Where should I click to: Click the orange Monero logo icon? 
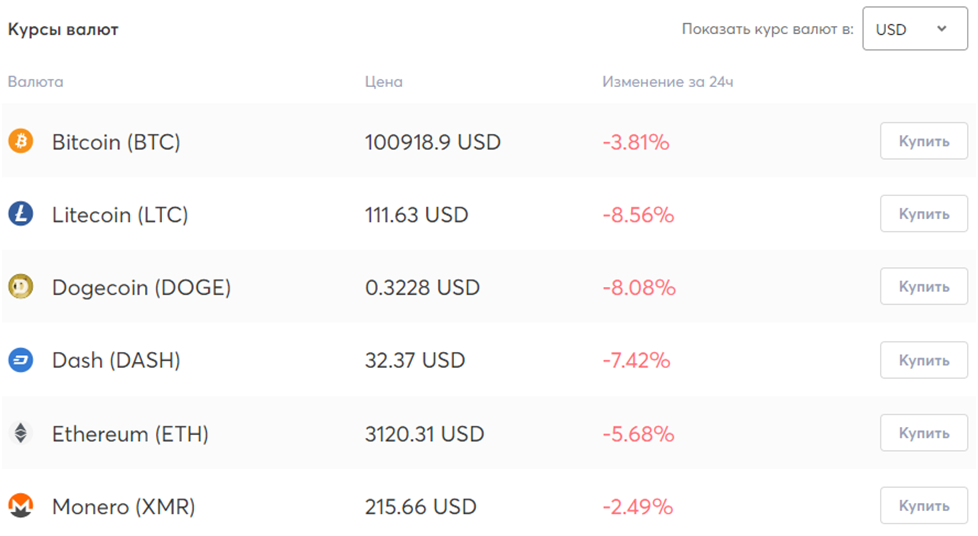coord(21,506)
